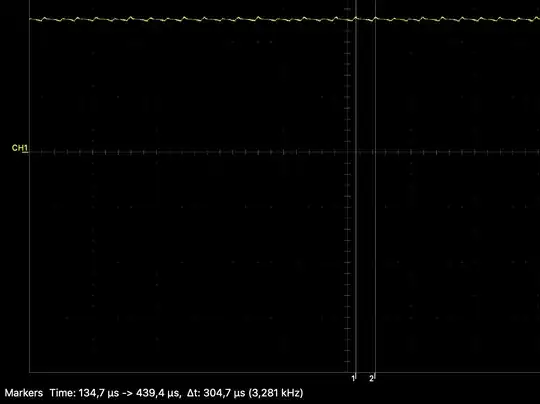The image size is (540, 404).
Task: Select the CH1 channel label
Action: pos(20,148)
